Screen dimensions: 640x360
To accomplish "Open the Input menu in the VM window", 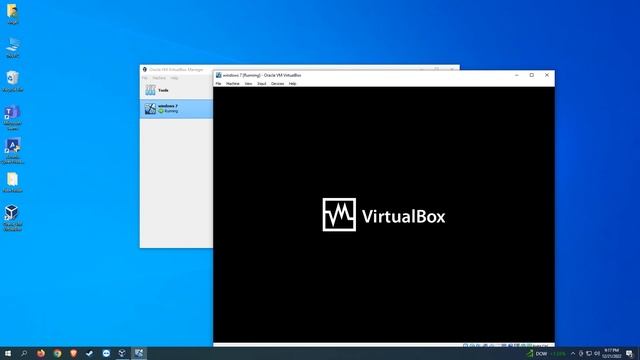I will [x=262, y=84].
